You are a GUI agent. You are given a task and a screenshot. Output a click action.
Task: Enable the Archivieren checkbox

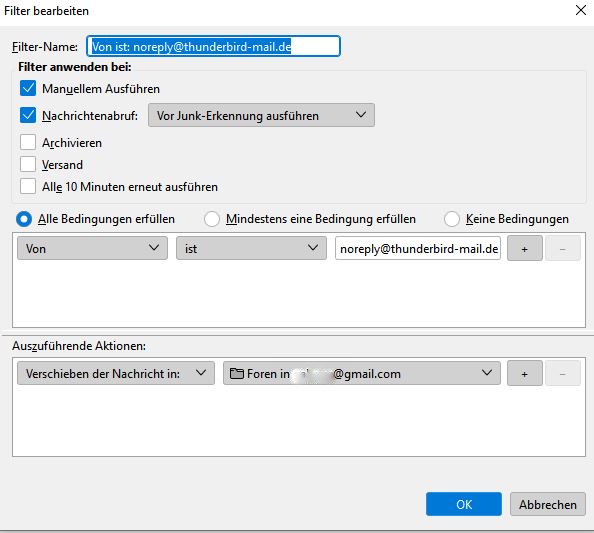click(28, 142)
